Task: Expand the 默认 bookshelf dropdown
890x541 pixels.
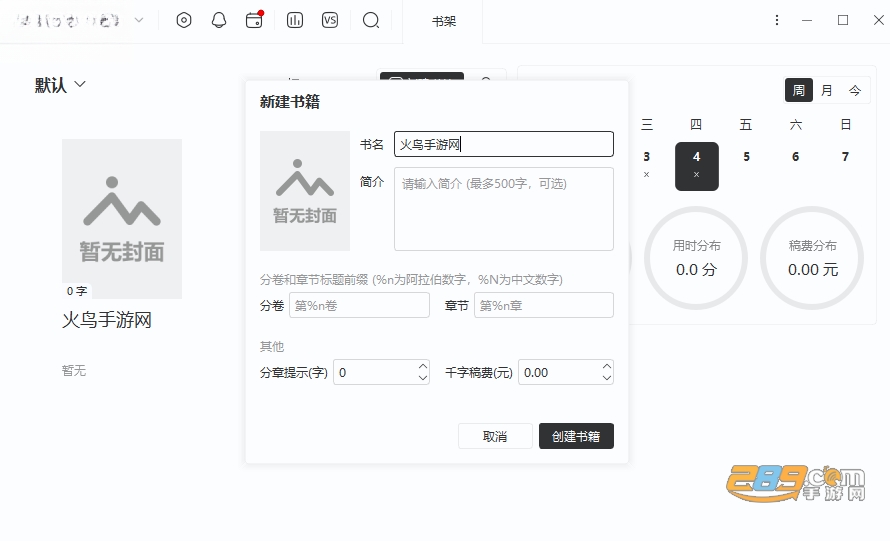Action: (x=60, y=85)
